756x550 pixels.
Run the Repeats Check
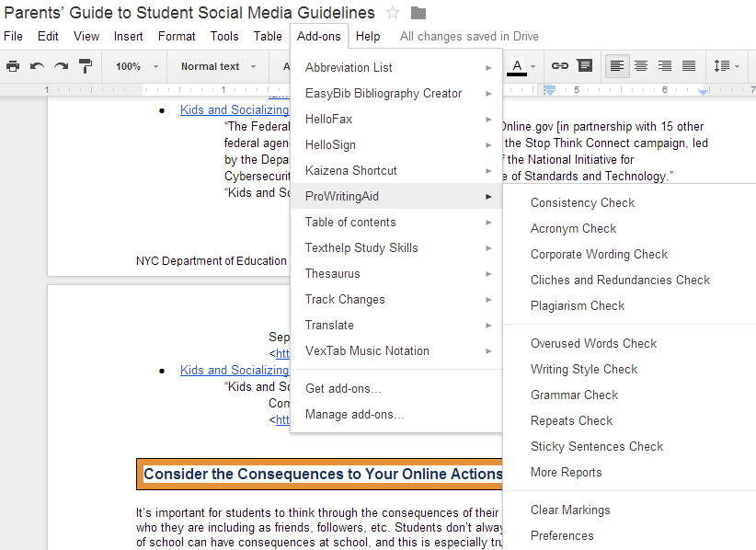(x=629, y=421)
